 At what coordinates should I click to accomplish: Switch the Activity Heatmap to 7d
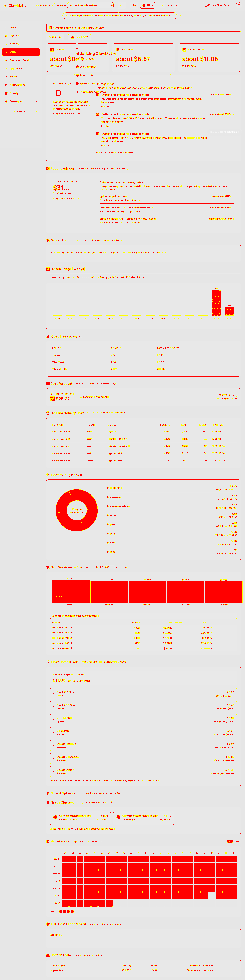click(x=230, y=841)
